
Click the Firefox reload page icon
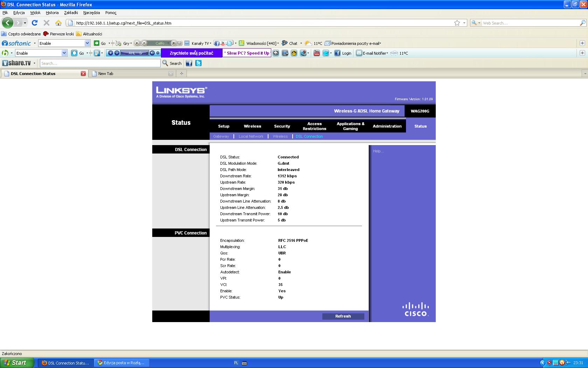coord(34,23)
